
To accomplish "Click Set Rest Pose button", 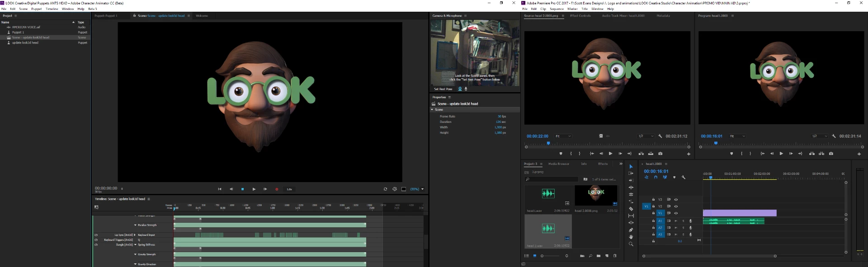I will [443, 89].
